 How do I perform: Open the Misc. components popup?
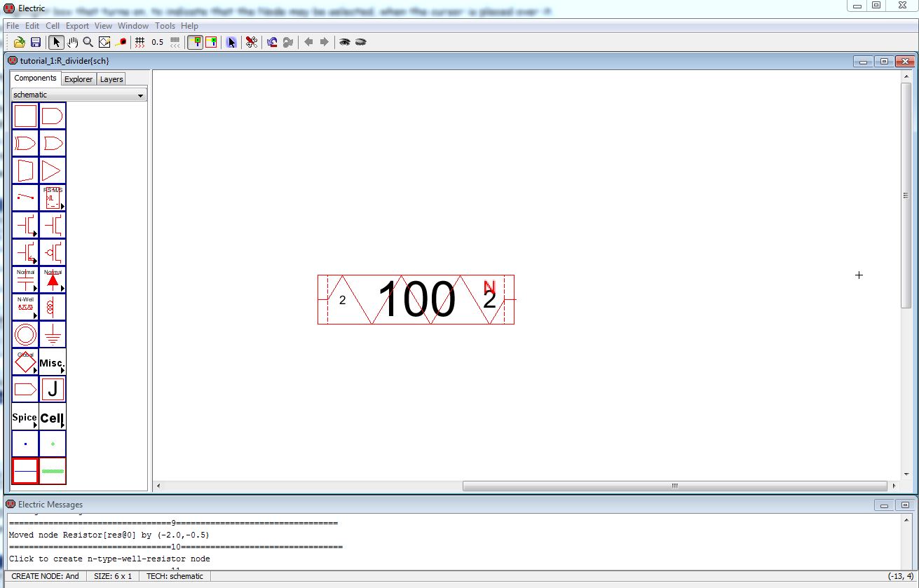click(53, 362)
